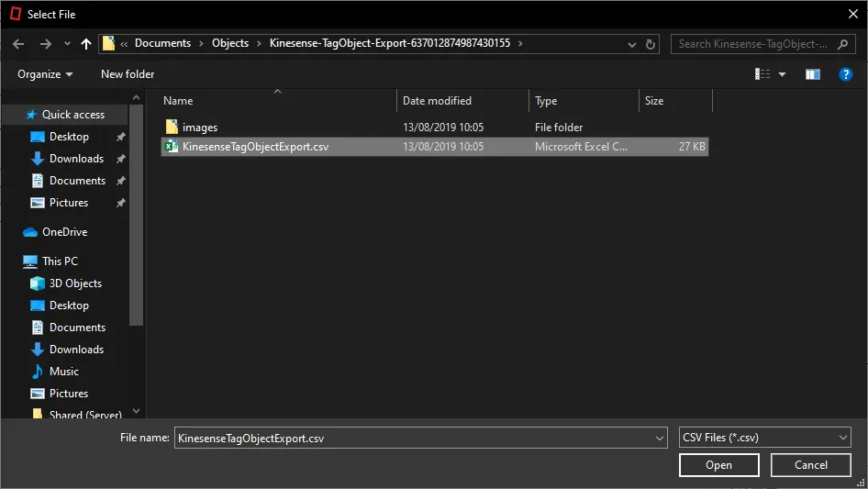This screenshot has width=868, height=489.
Task: Open pinned Desktop under Quick access
Action: [x=69, y=137]
